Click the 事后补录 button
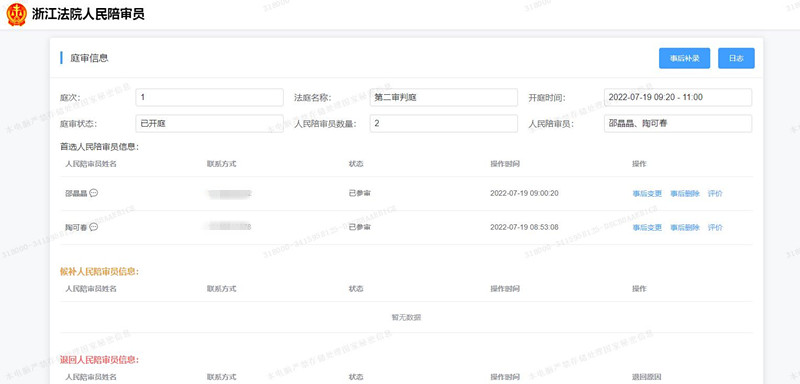Image resolution: width=800 pixels, height=384 pixels. click(x=684, y=58)
